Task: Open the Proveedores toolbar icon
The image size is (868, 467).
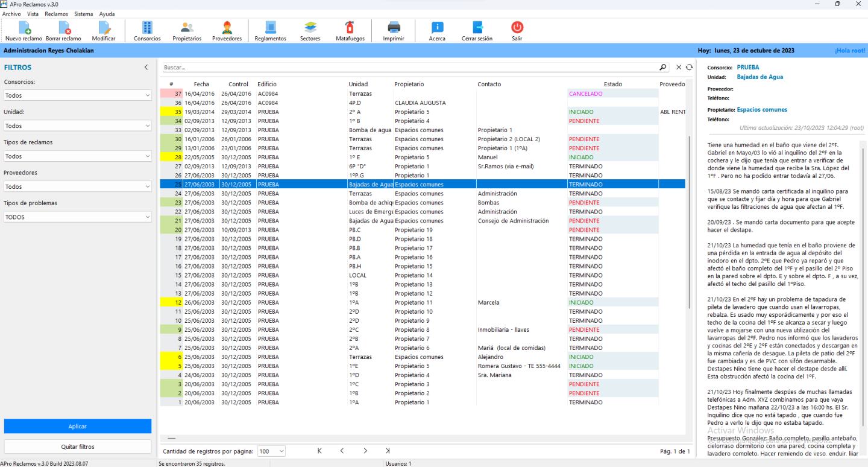Action: click(227, 28)
